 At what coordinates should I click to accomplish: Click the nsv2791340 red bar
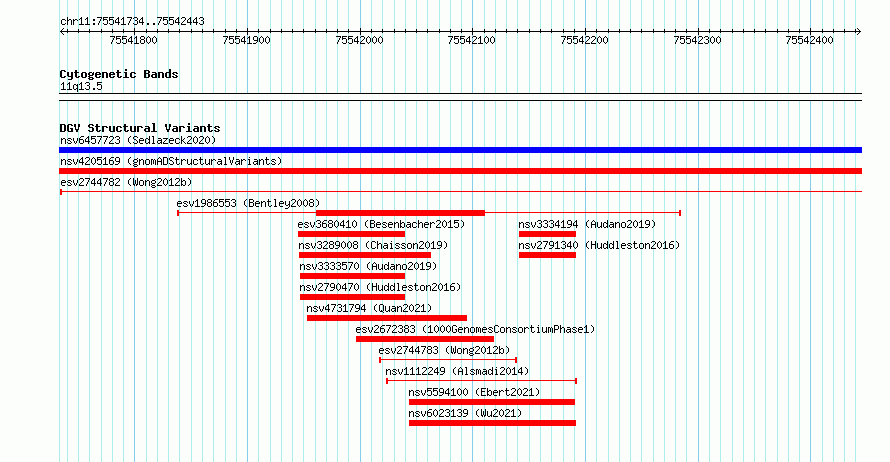pos(547,255)
